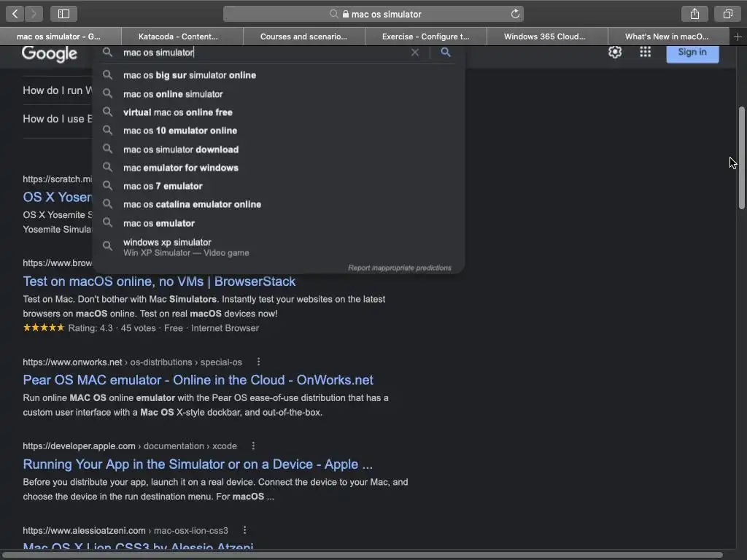Open Mac OS X Lion CSS3 result link
The image size is (747, 560).
(x=138, y=547)
